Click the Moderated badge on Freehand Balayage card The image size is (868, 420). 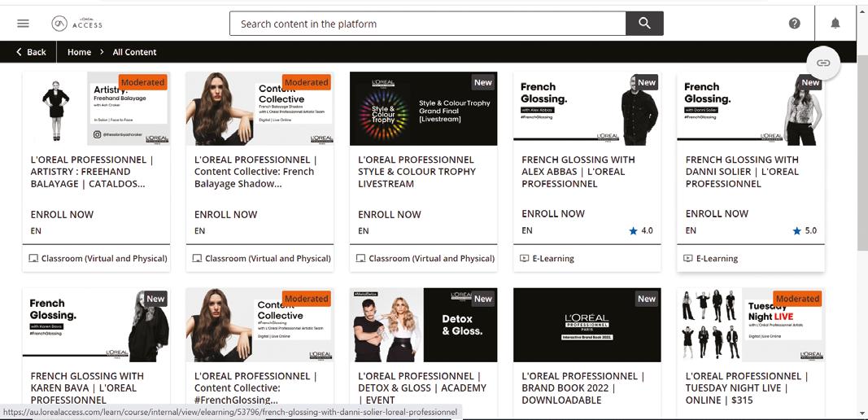click(x=143, y=82)
